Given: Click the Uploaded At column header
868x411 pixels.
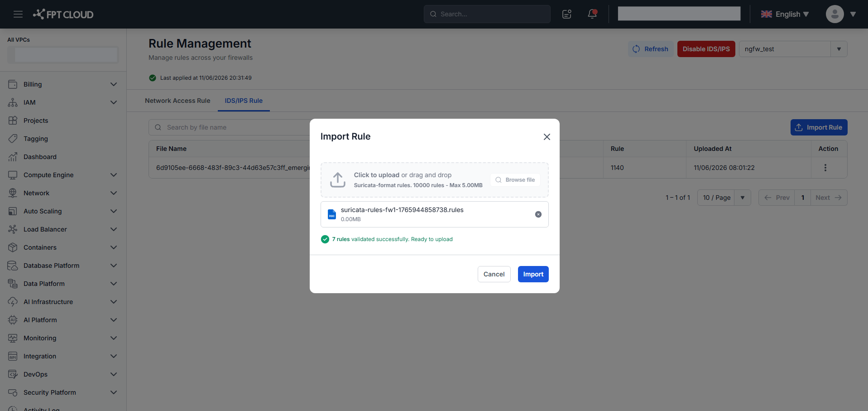Looking at the screenshot, I should pyautogui.click(x=713, y=149).
